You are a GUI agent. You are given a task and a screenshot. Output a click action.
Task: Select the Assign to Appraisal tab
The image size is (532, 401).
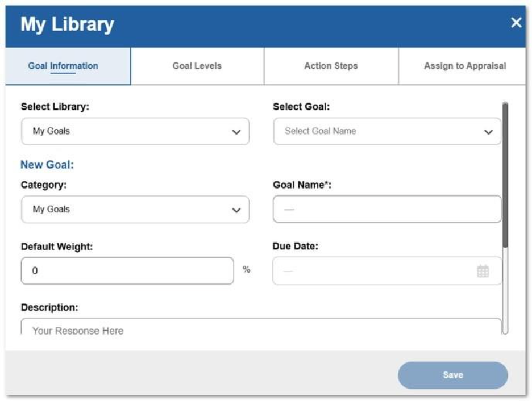pyautogui.click(x=462, y=66)
